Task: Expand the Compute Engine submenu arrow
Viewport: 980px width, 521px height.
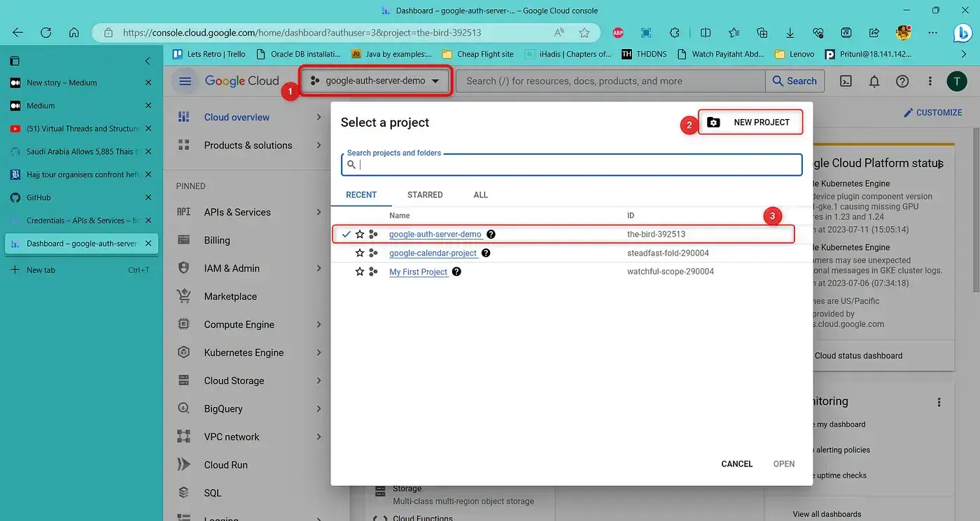Action: (319, 324)
